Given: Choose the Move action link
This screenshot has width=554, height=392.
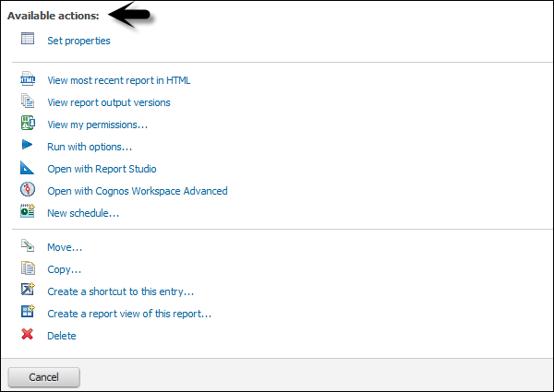Looking at the screenshot, I should pyautogui.click(x=65, y=247).
